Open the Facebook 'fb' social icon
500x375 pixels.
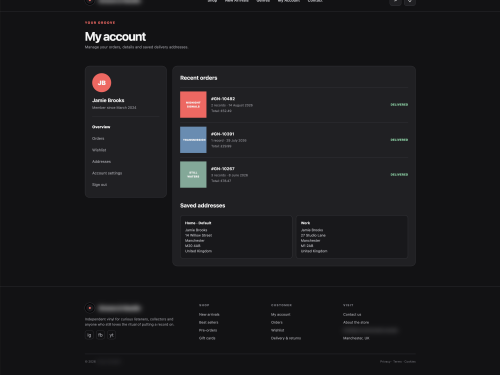(x=100, y=335)
